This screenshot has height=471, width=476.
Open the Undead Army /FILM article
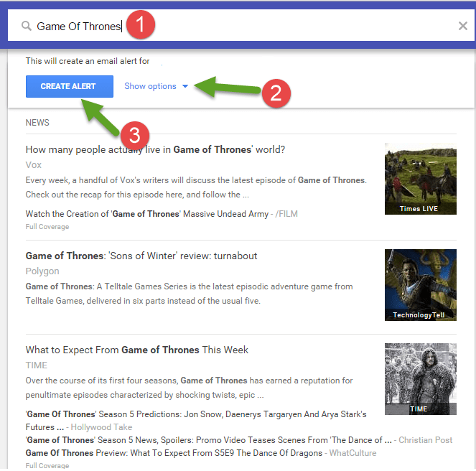coord(162,214)
